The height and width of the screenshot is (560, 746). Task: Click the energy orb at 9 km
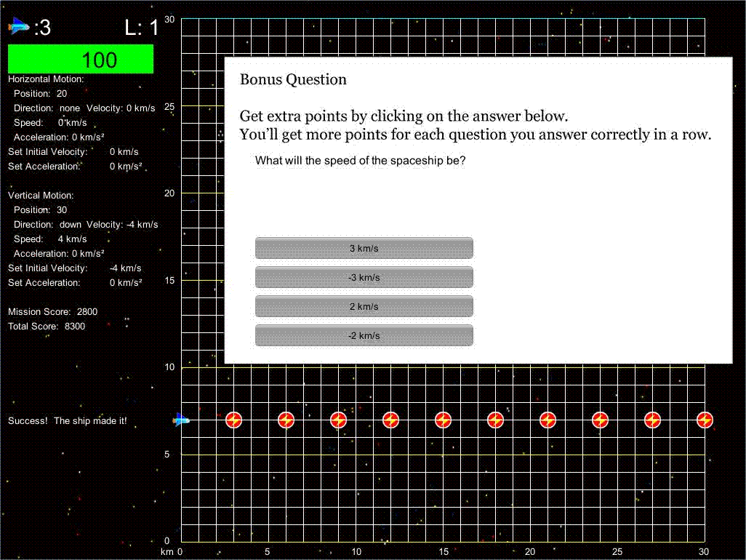click(x=338, y=420)
